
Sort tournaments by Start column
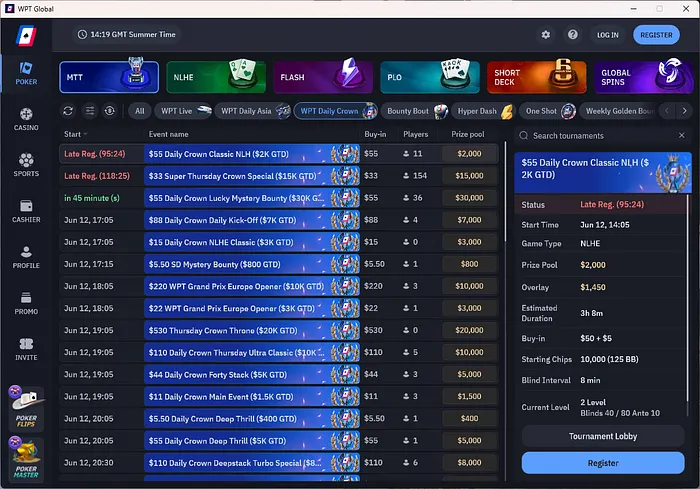pos(75,134)
